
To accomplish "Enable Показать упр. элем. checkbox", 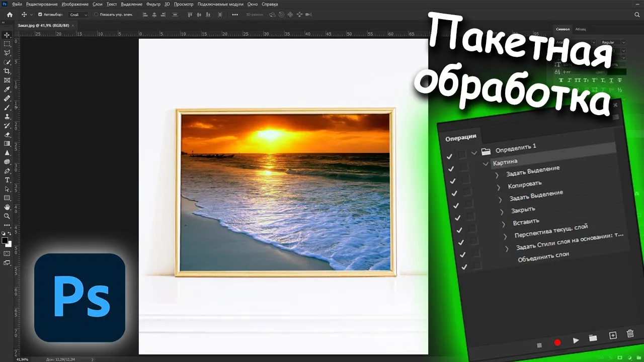I will [x=97, y=15].
